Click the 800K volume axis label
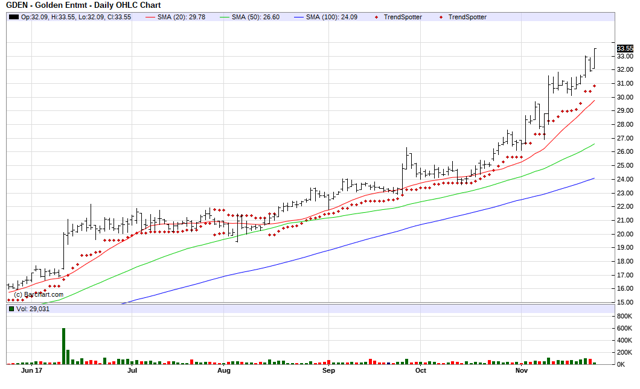 pyautogui.click(x=624, y=316)
